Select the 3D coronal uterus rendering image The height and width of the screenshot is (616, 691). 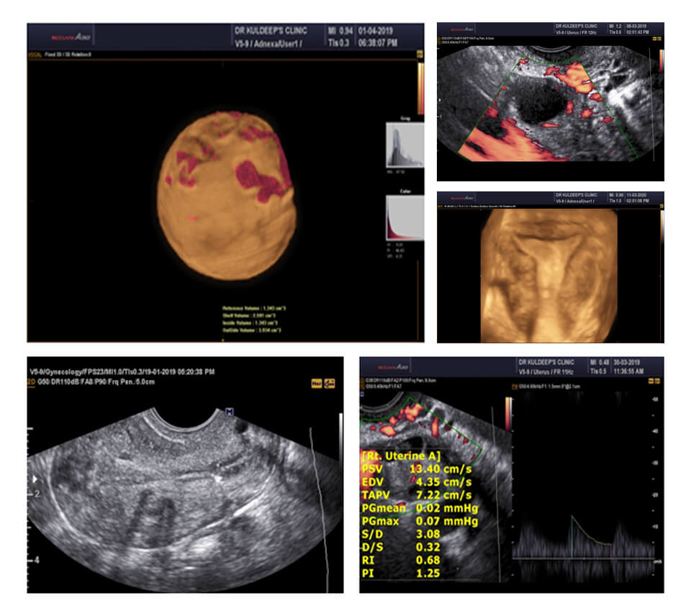(550, 275)
